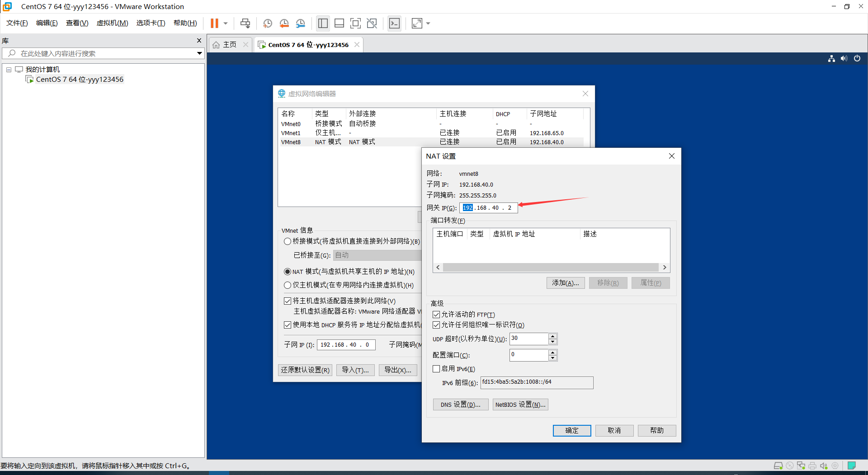The image size is (868, 475).
Task: Select the VMnet0 row in network list
Action: 431,124
